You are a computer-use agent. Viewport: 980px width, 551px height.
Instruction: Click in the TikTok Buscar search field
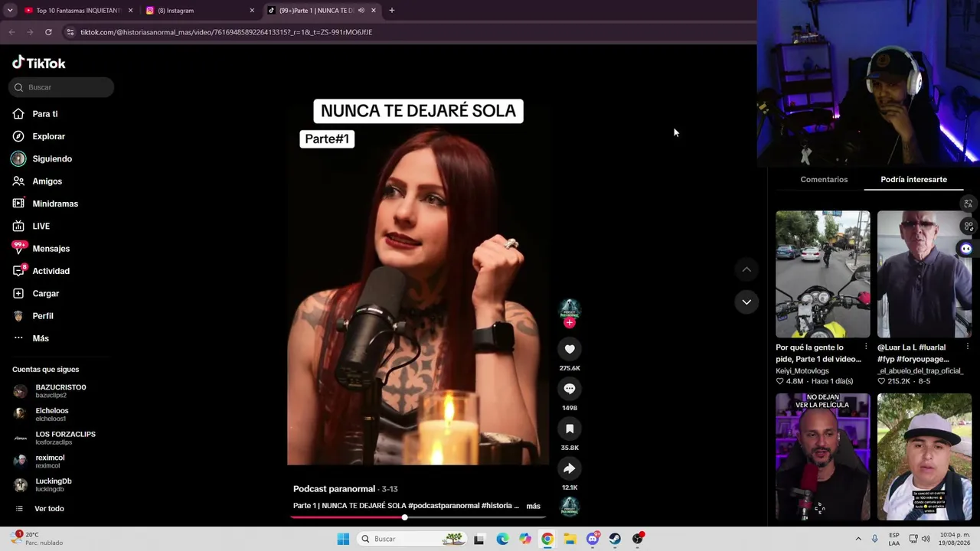coord(61,87)
